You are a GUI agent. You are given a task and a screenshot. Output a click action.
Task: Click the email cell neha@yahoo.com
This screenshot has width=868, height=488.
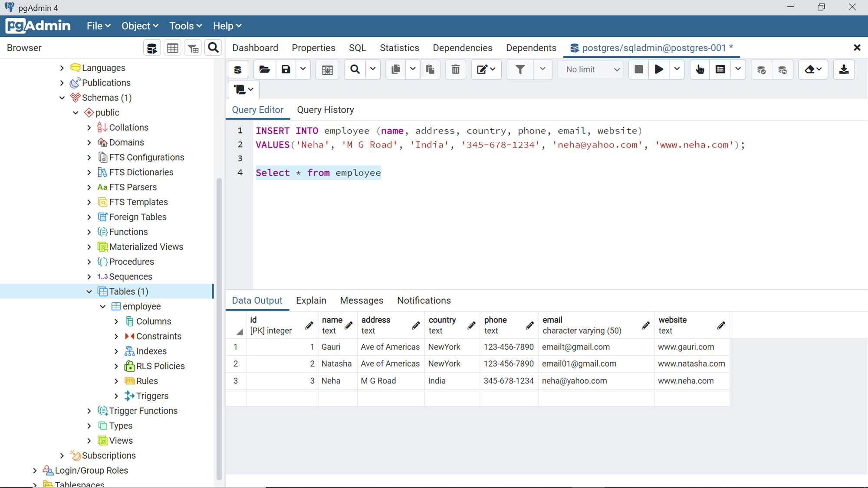pos(574,381)
